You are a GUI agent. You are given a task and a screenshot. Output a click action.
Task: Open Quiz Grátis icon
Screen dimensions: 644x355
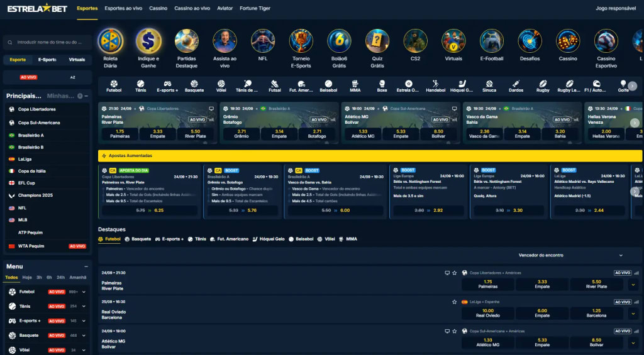377,41
